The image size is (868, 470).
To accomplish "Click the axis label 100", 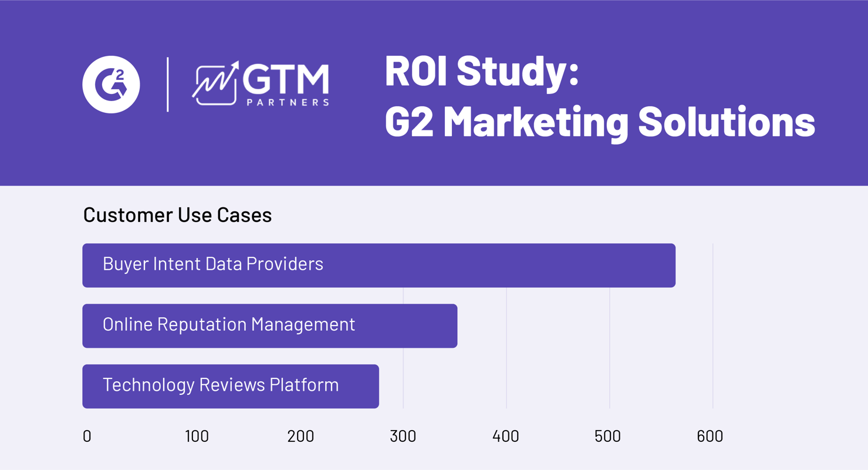I will pyautogui.click(x=197, y=437).
